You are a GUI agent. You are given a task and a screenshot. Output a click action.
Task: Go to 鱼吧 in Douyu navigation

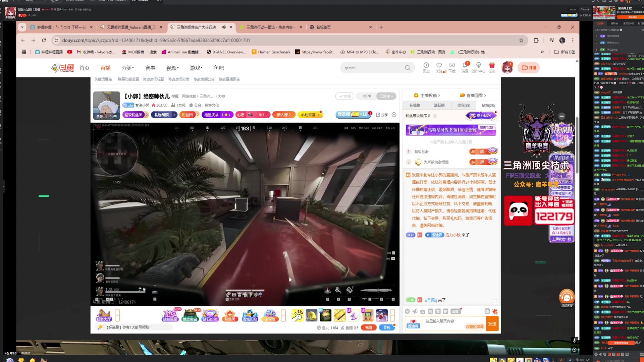coord(219,68)
